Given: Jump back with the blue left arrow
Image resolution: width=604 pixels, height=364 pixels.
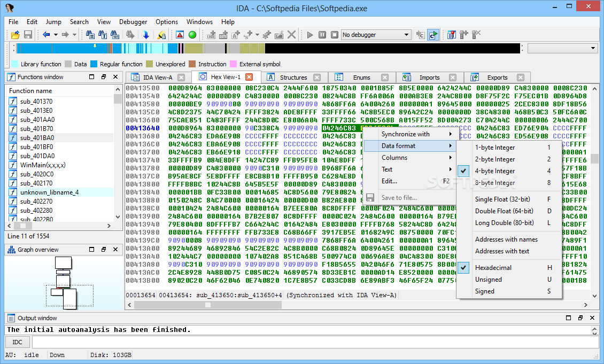Looking at the screenshot, I should (x=46, y=35).
